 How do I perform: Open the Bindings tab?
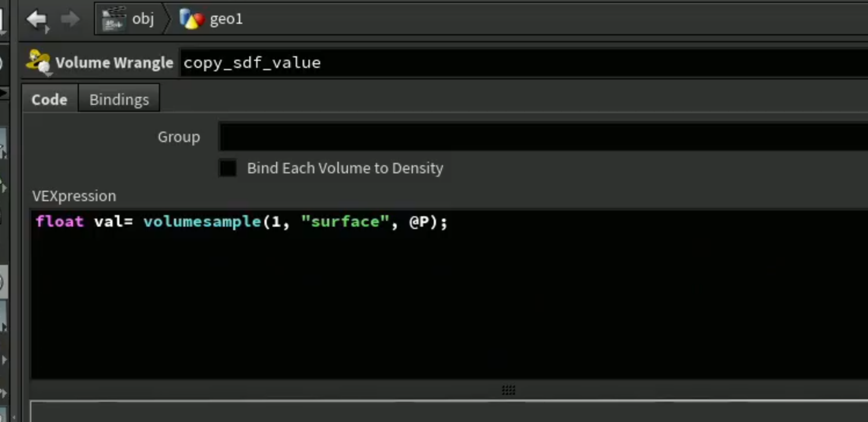(119, 99)
